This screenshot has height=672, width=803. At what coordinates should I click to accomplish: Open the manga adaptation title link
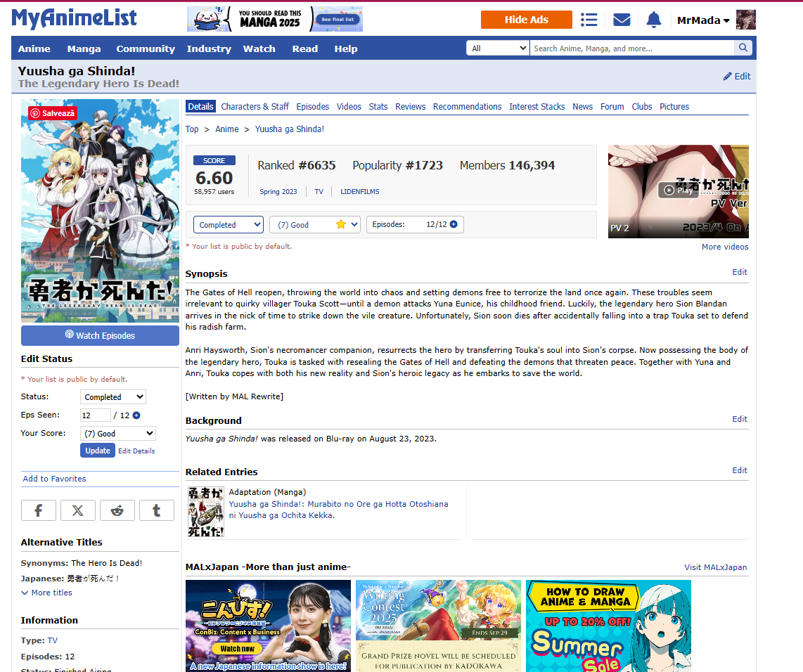click(338, 510)
